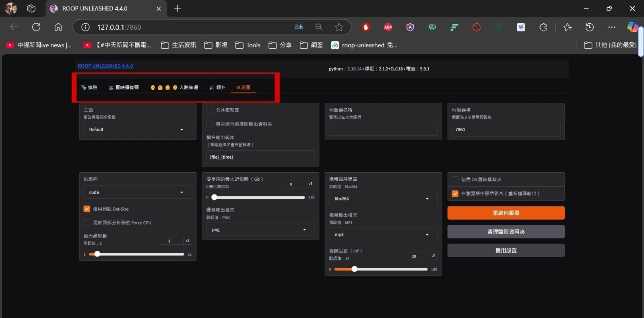Open the cuda provider dropdown
This screenshot has height=318, width=644.
tap(137, 192)
